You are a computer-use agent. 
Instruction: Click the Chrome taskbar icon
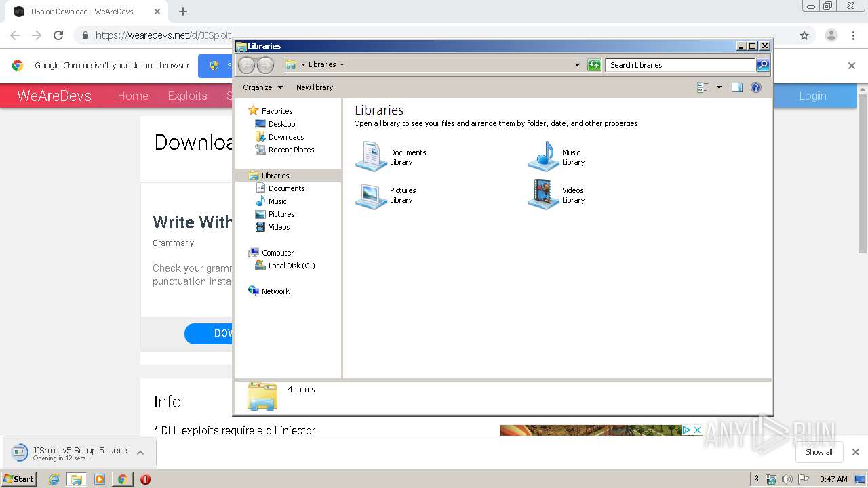(x=122, y=479)
